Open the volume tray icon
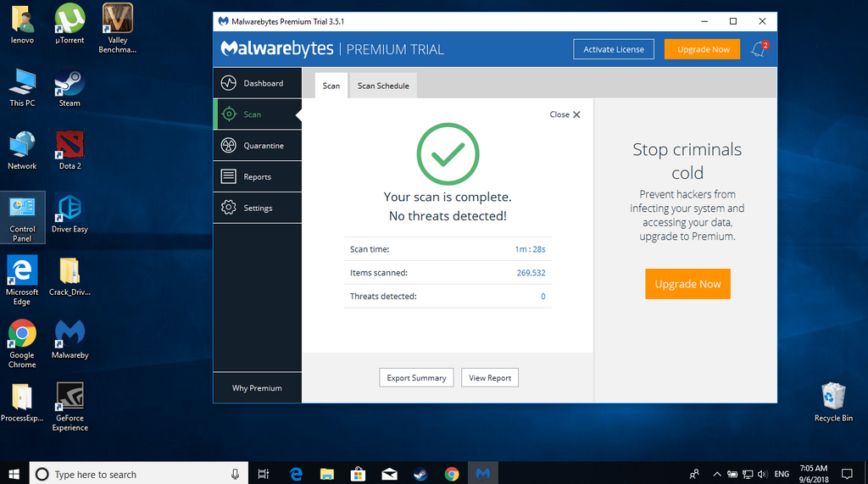This screenshot has width=868, height=484. point(762,474)
